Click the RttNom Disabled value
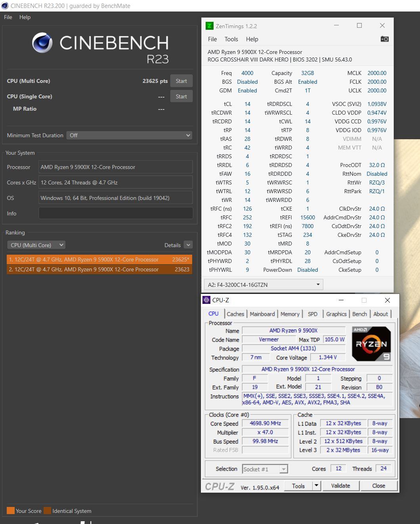Screen dimensions: 420x524 tap(377, 174)
